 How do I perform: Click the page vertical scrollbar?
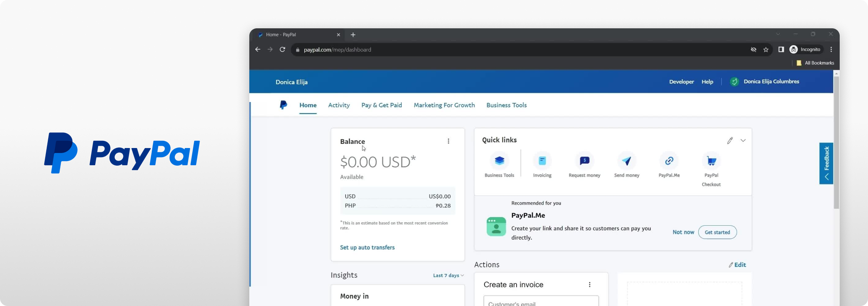point(836,143)
